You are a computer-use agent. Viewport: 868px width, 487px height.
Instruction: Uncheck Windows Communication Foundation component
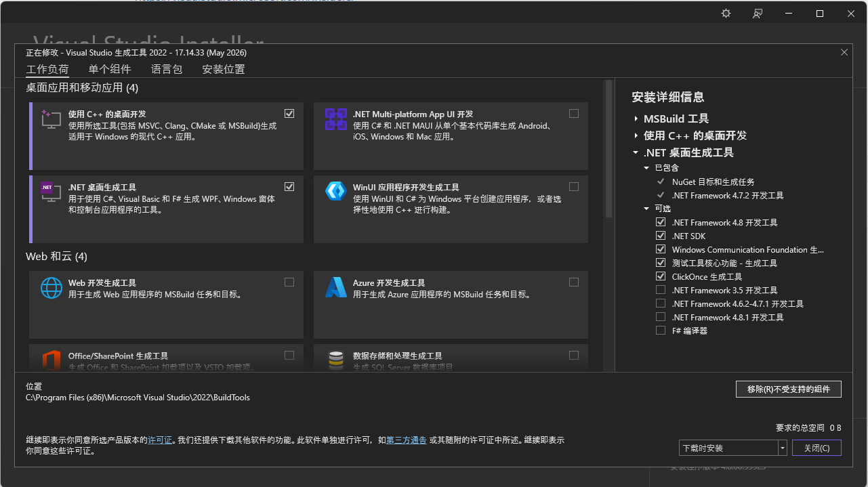pos(661,249)
